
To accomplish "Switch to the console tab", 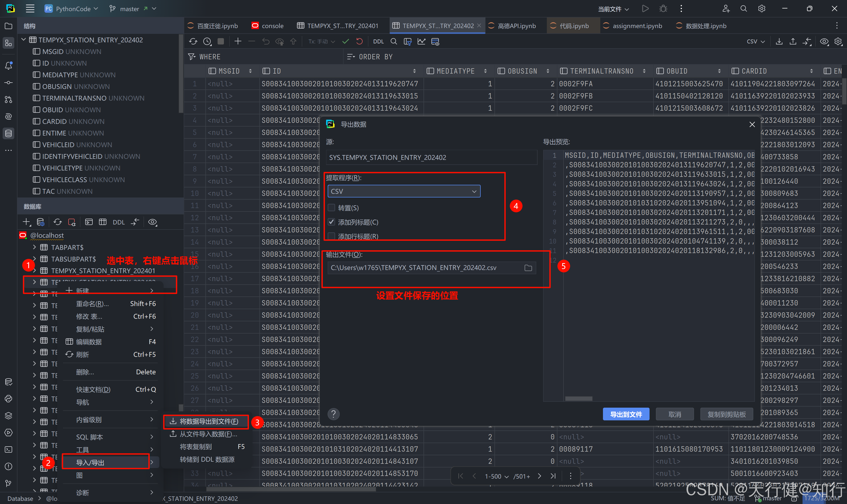I will tap(272, 26).
